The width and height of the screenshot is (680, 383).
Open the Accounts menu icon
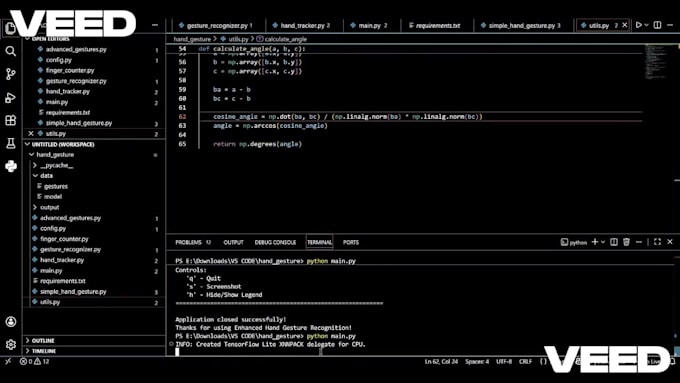(10, 321)
